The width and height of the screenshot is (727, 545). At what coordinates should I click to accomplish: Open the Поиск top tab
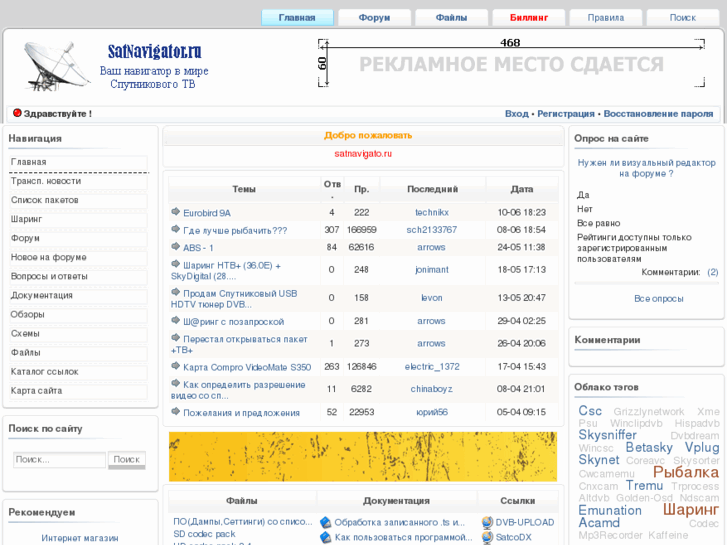click(x=682, y=18)
